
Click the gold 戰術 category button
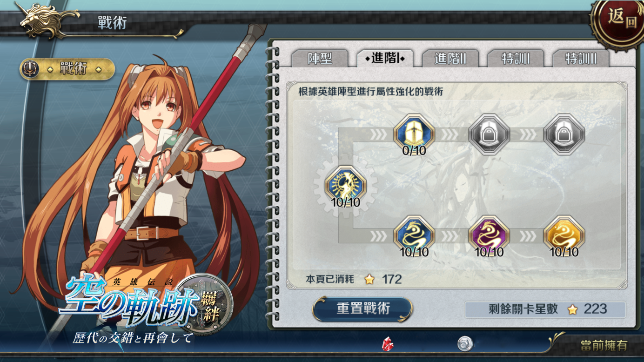[67, 69]
